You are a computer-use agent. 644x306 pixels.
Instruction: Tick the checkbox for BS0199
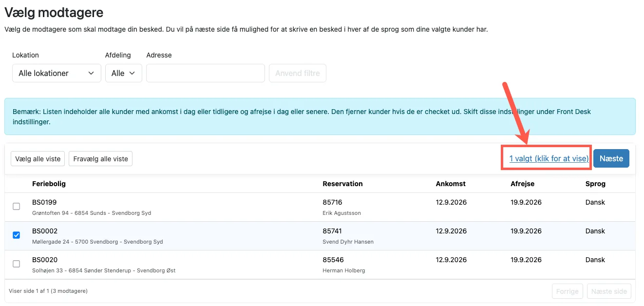coord(16,207)
